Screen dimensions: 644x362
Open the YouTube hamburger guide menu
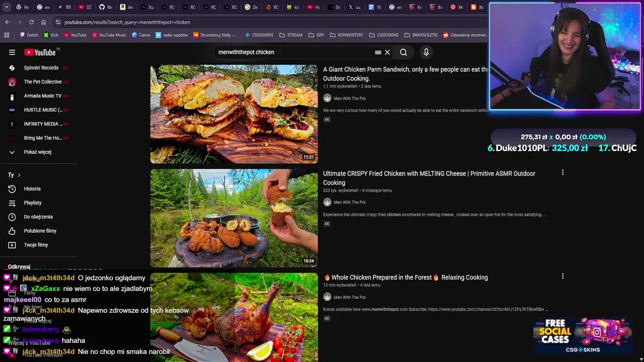(x=12, y=52)
